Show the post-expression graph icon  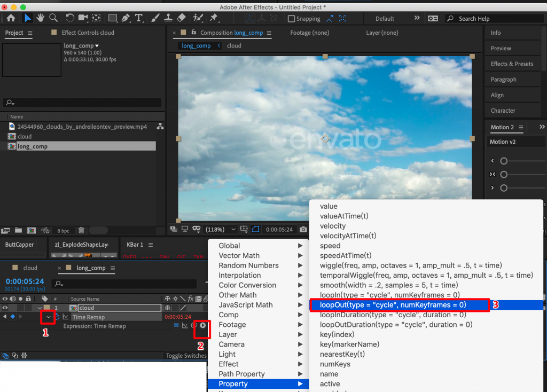point(185,325)
